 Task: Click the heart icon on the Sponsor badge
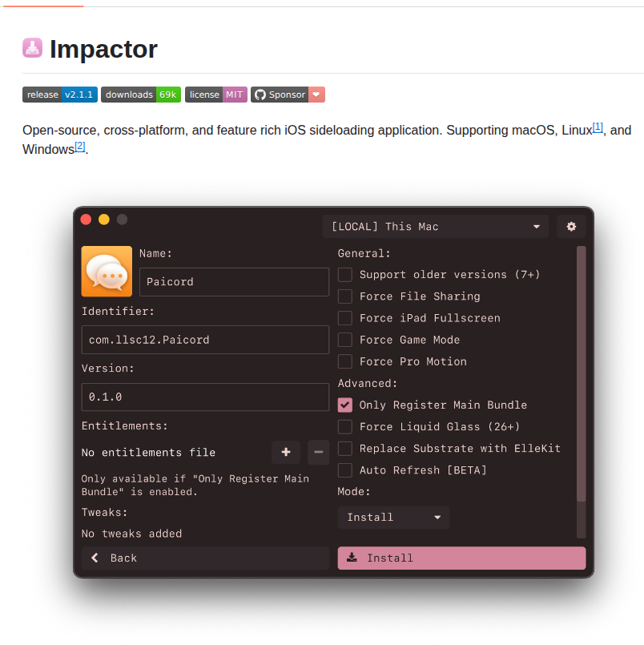(316, 94)
